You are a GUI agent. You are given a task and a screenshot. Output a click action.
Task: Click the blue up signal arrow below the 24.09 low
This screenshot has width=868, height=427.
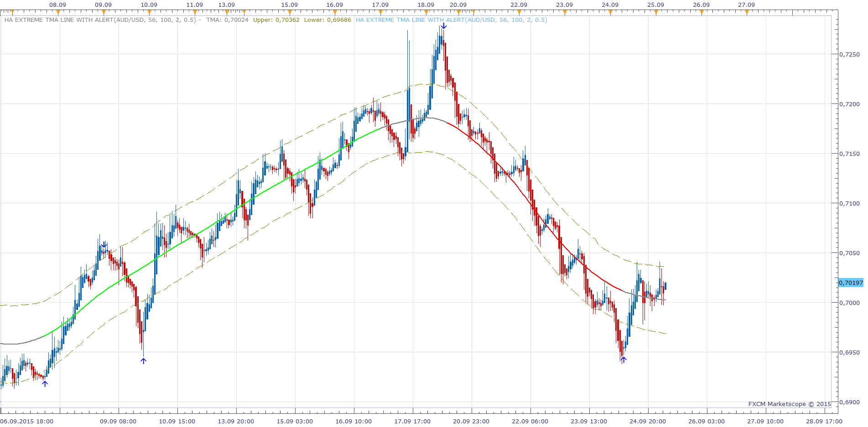pos(624,360)
